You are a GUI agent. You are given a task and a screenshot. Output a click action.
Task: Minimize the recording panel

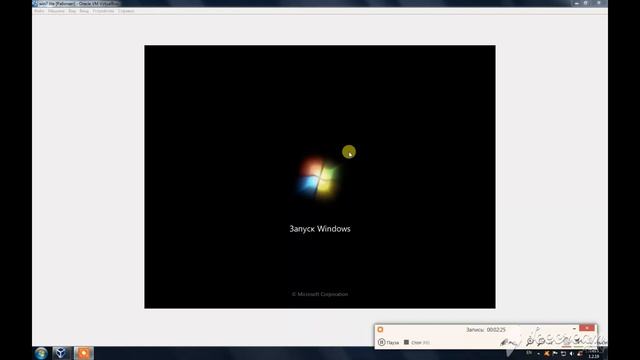(574, 328)
